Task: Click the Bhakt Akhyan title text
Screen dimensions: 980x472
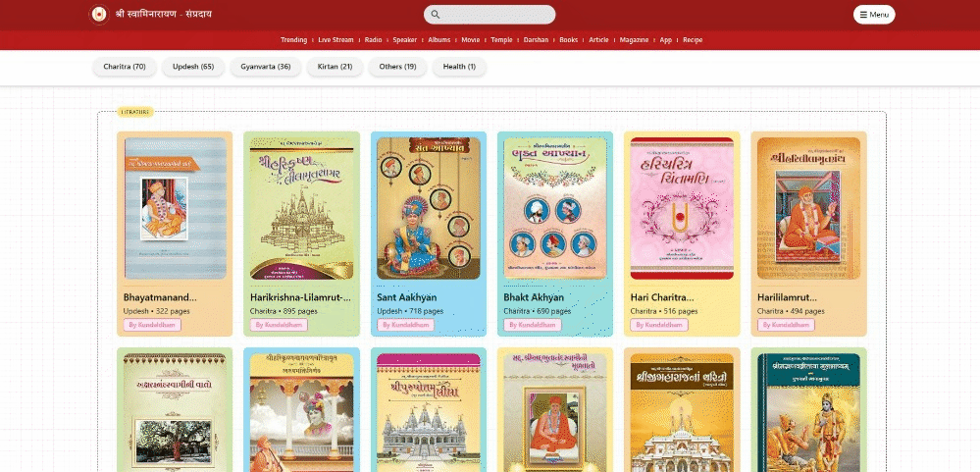Action: pos(534,297)
